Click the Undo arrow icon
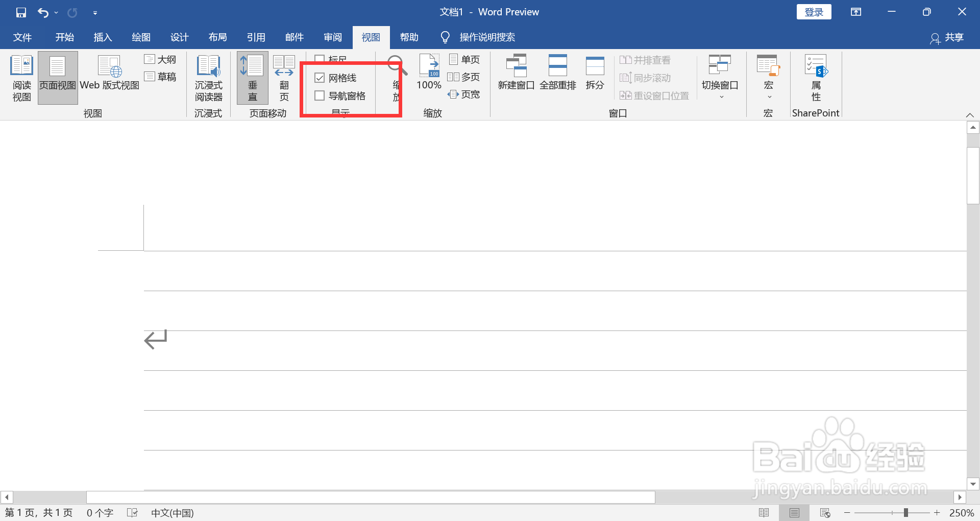The height and width of the screenshot is (521, 980). coord(43,12)
